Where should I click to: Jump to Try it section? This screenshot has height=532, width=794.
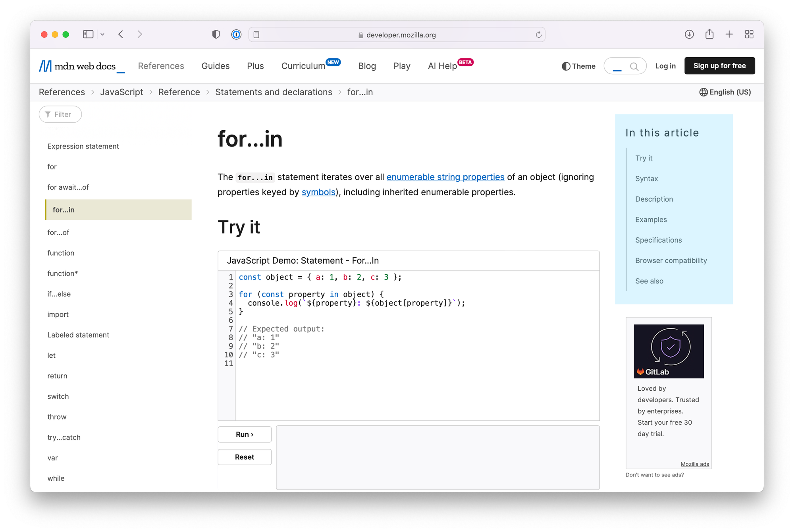(x=644, y=158)
